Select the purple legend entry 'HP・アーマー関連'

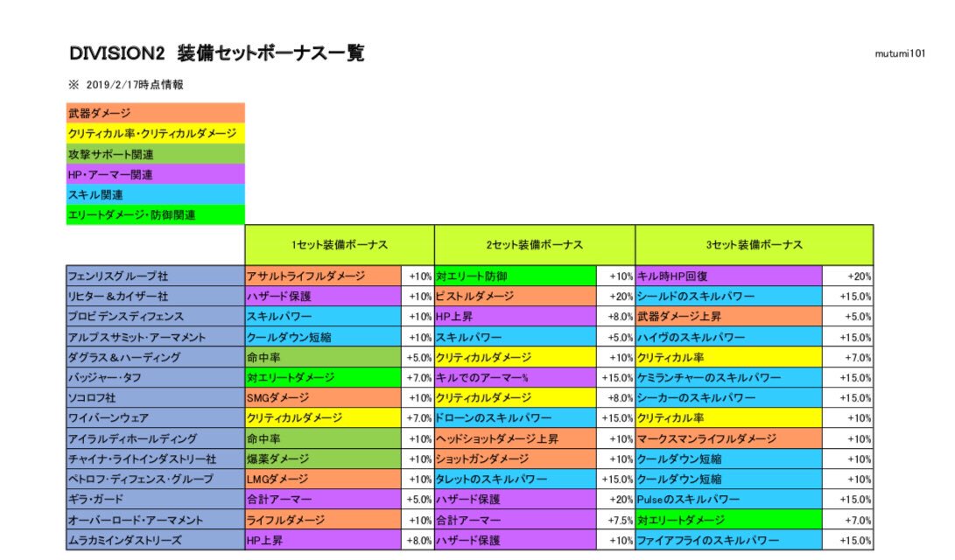(156, 175)
